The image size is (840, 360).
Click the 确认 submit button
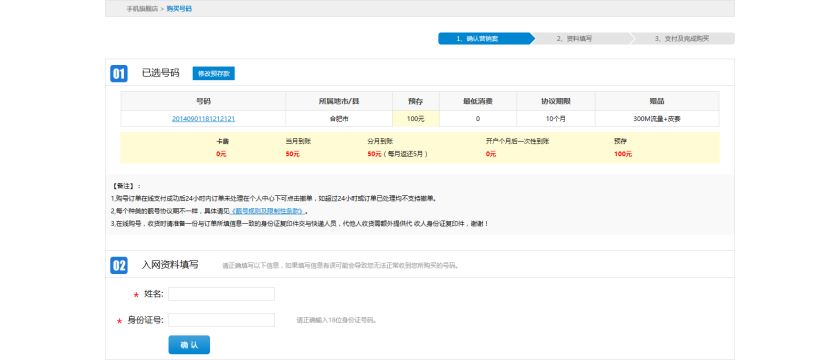[x=189, y=344]
